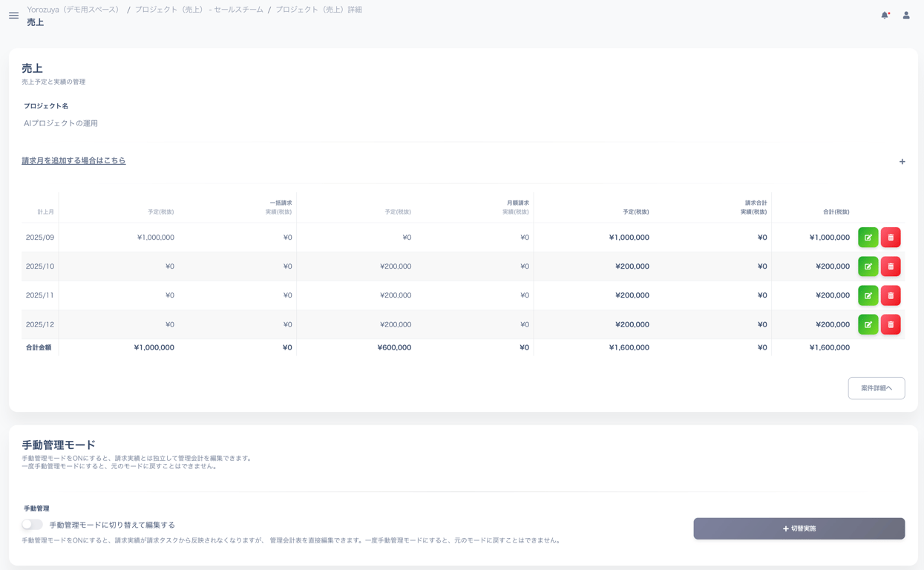This screenshot has width=924, height=570.
Task: Open the user profile icon
Action: point(905,15)
